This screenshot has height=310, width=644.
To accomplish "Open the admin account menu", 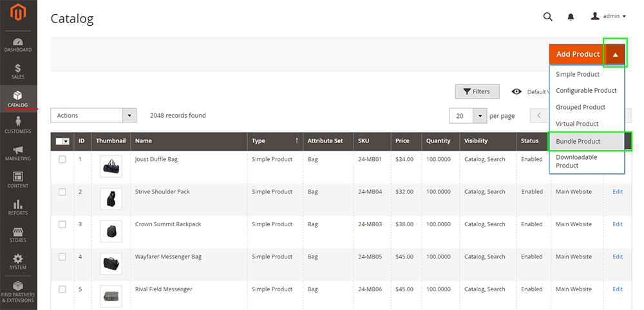I will [x=609, y=17].
